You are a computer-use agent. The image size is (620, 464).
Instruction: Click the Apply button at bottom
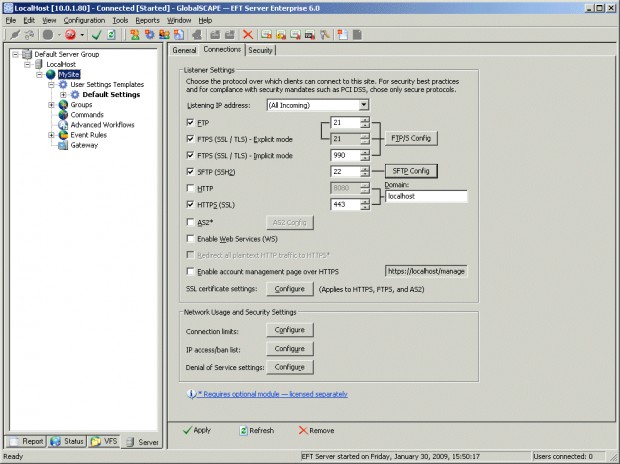click(197, 430)
